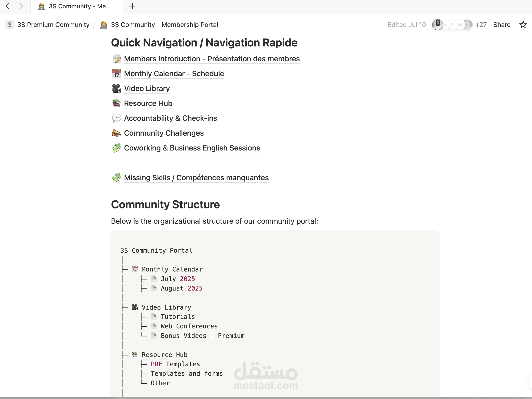Click the movie camera icon beside Video Library
The width and height of the screenshot is (532, 399).
point(117,88)
